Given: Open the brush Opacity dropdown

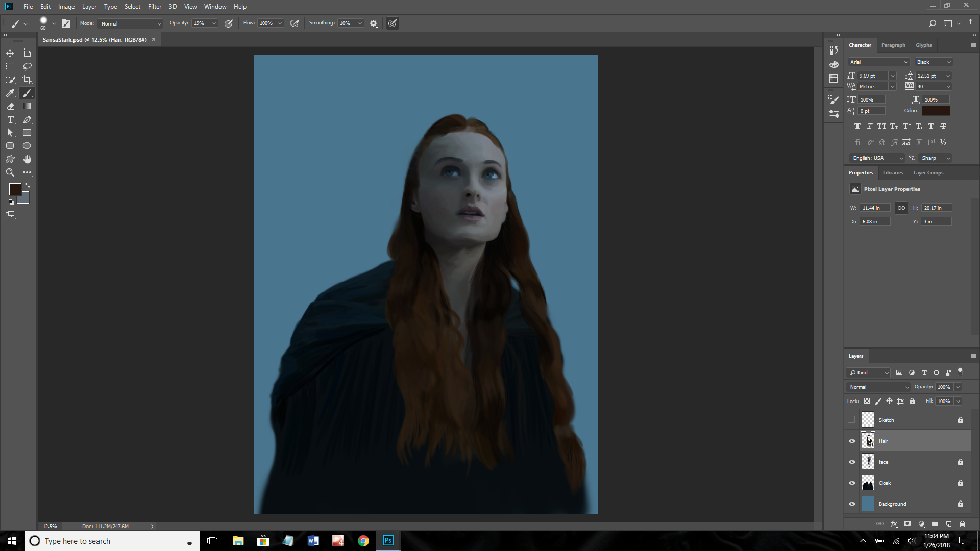Looking at the screenshot, I should click(214, 23).
